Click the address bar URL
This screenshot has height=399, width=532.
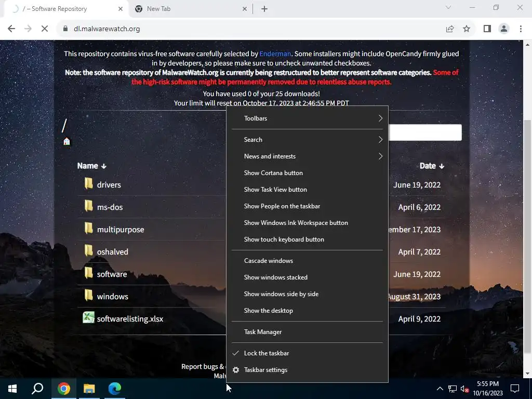point(107,29)
